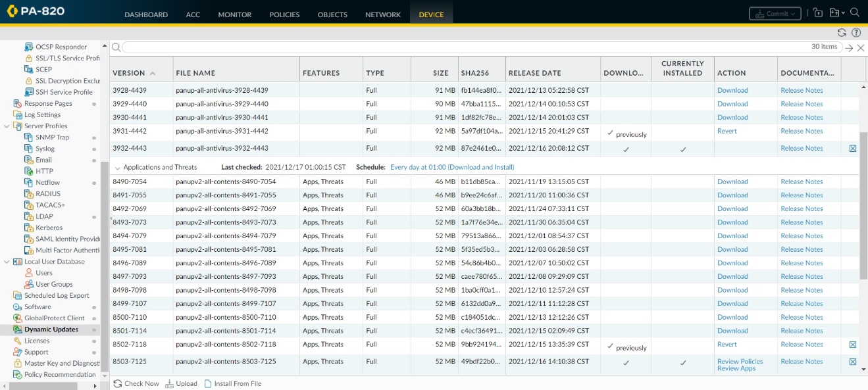
Task: Select User Groups under Local User Database
Action: coord(54,284)
